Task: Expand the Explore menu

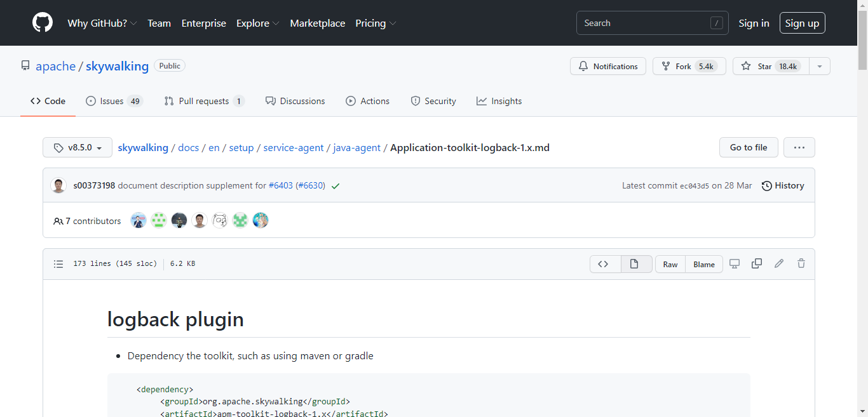Action: click(258, 23)
